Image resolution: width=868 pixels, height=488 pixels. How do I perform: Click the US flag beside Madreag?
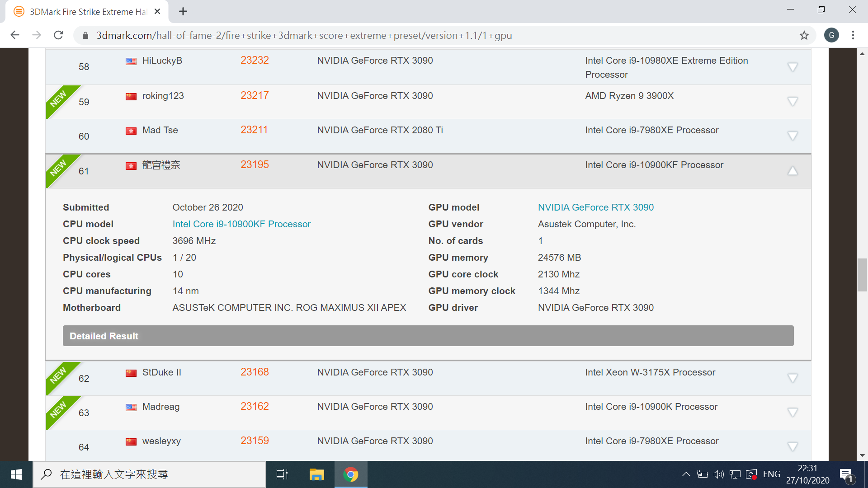coord(131,407)
